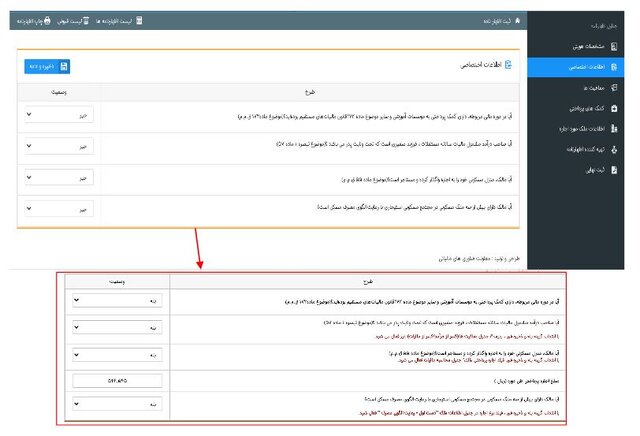Open the third row status dropdown, upper table
The width and height of the screenshot is (640, 436).
tap(59, 178)
